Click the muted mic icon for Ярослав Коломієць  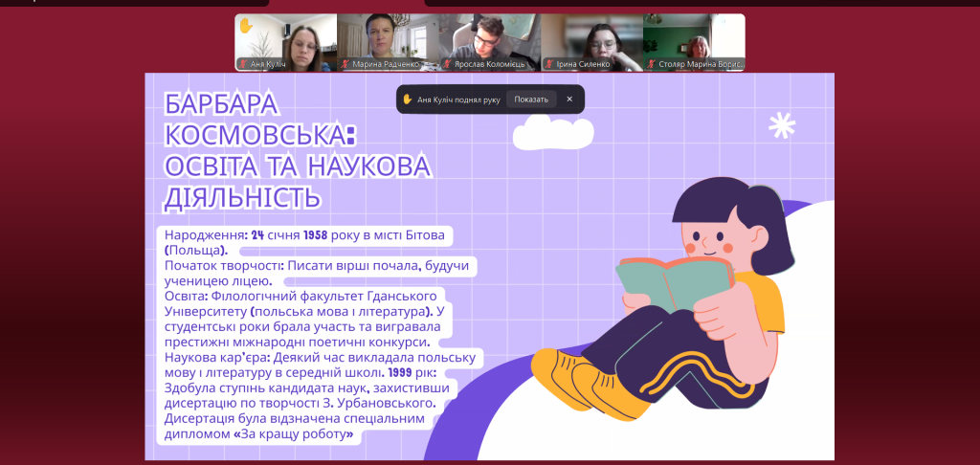coord(447,64)
